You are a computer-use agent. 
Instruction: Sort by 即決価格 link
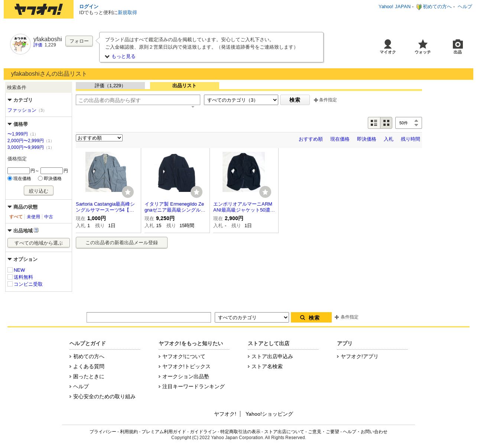[367, 139]
